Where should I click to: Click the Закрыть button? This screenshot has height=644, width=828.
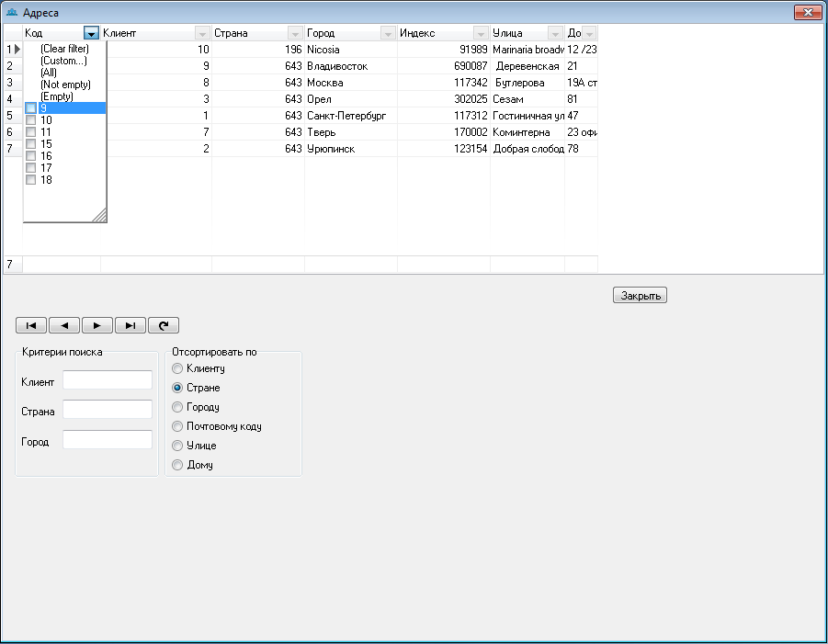(x=640, y=295)
